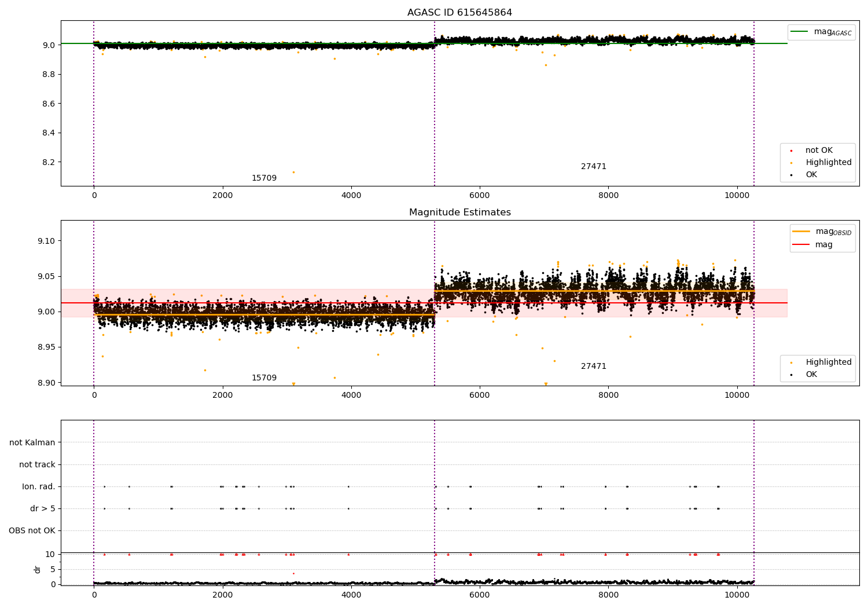Click the '15709' obsid label in top plot
Screen dimensions: 868x608
[264, 178]
